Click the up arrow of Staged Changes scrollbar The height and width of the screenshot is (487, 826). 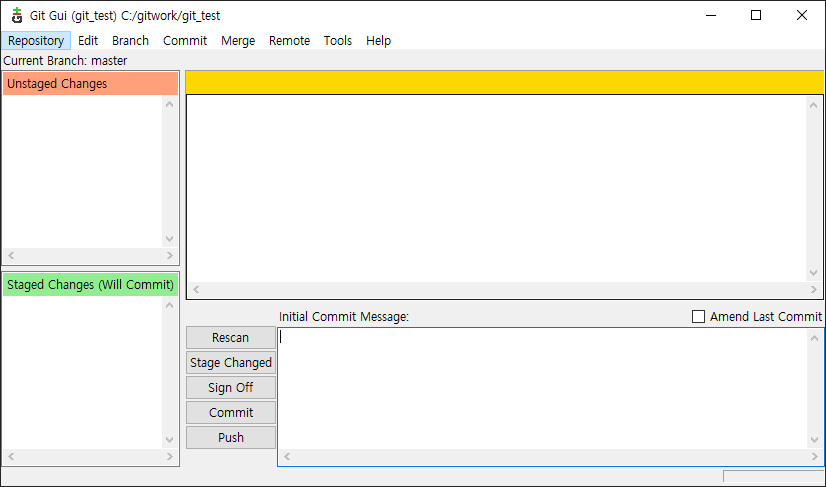[x=170, y=305]
